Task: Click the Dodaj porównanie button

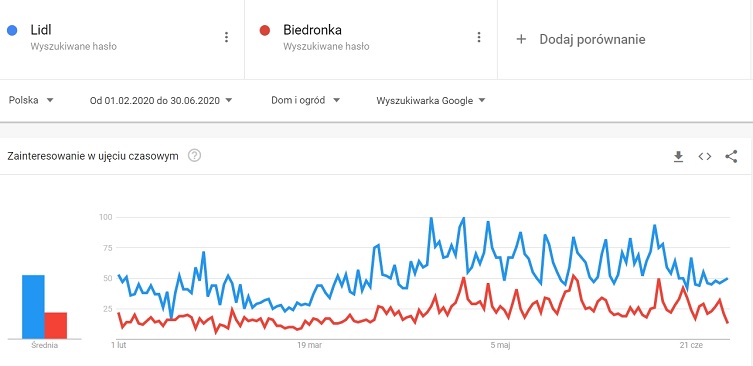Action: (x=581, y=39)
